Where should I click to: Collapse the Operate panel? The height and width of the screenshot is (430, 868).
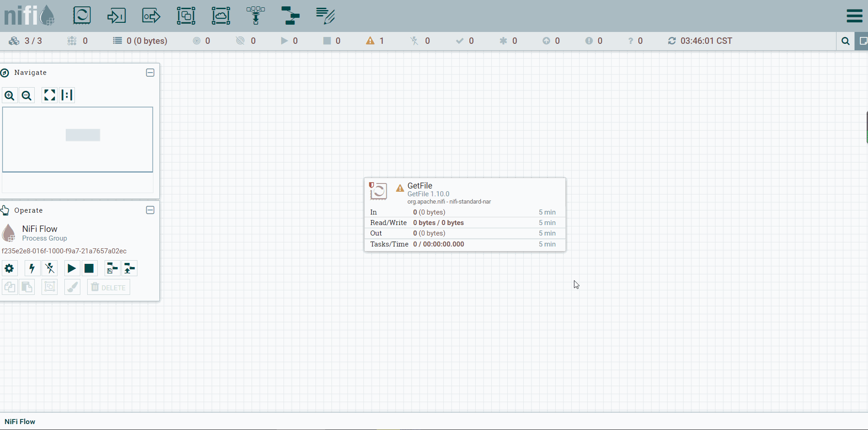tap(150, 210)
